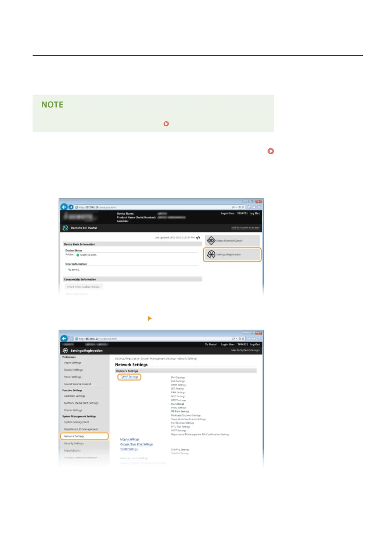Viewport: 392px width, 554px height.
Task: Open Display Settings in the sidebar
Action: coord(73,370)
